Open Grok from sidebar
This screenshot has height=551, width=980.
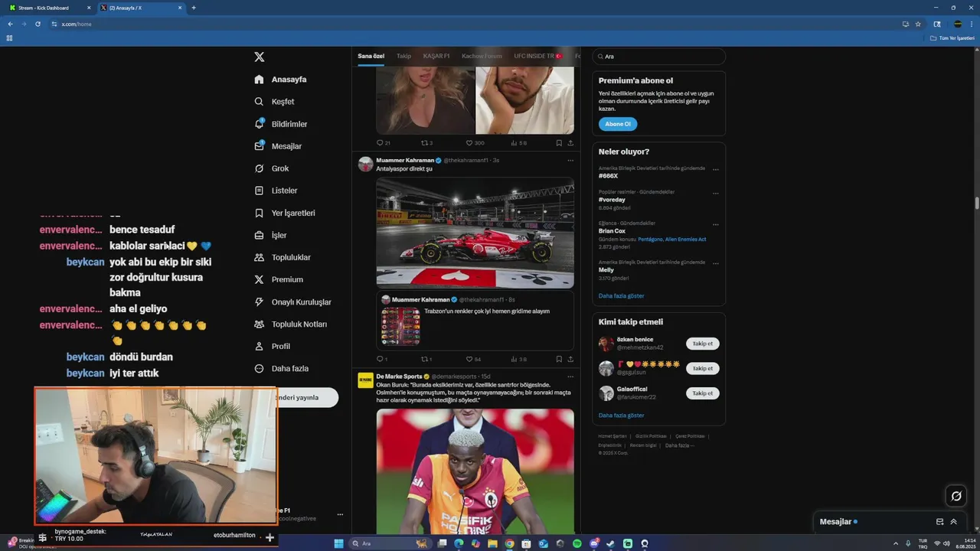point(271,168)
